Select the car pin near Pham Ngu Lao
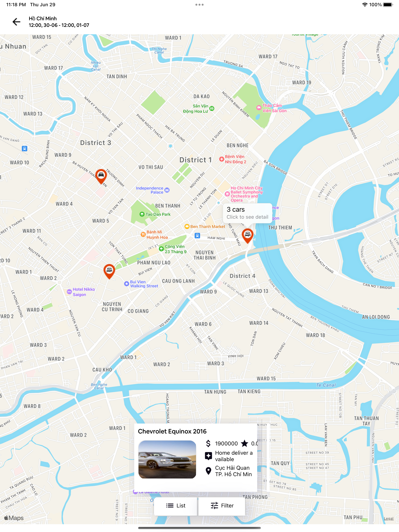399x532 pixels. click(x=109, y=271)
